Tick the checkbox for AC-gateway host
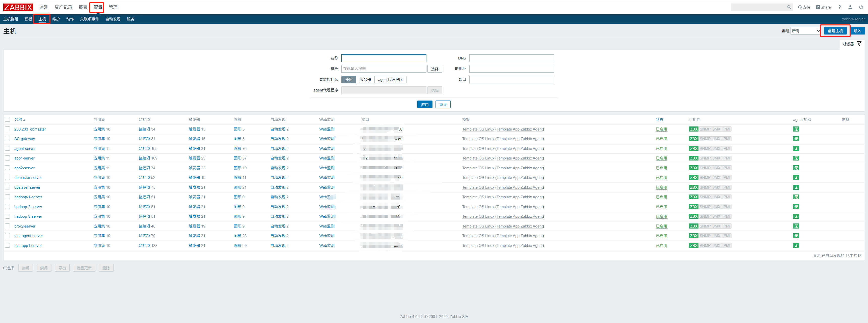This screenshot has height=323, width=868. [7, 139]
